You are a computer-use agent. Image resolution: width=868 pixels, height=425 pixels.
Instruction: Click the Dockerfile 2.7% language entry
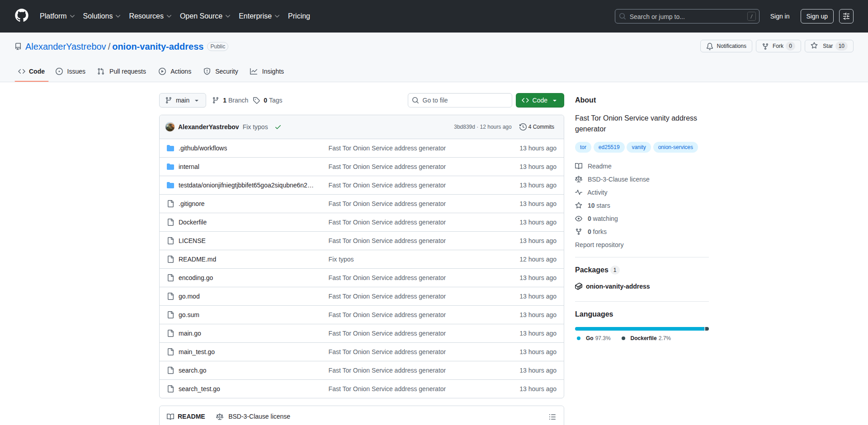[646, 338]
